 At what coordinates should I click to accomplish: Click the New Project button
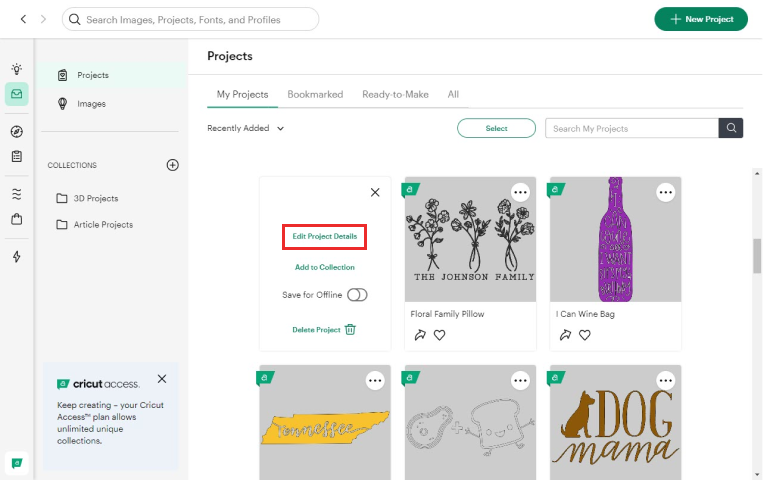tap(701, 19)
